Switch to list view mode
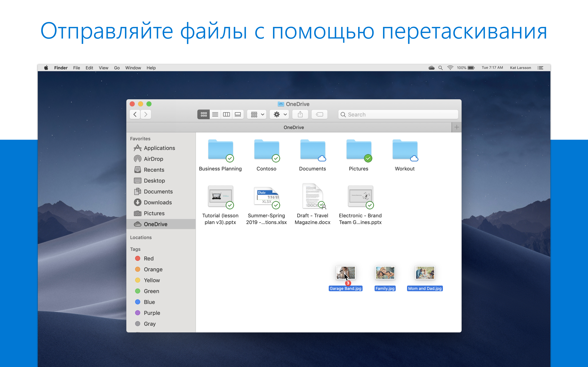Viewport: 588px width, 367px height. click(215, 114)
